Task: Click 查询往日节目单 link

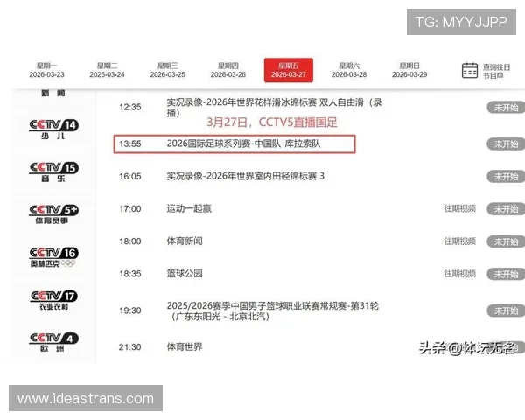Action: coord(496,72)
